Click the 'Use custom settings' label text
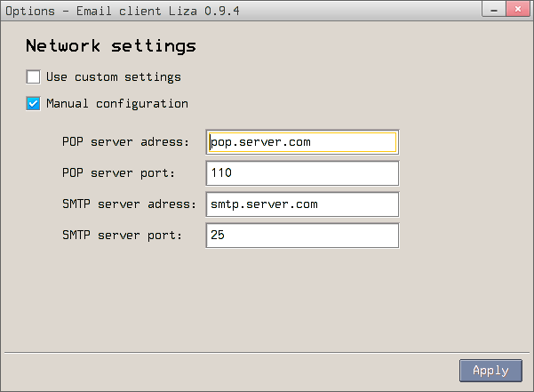The width and height of the screenshot is (534, 392). tap(113, 77)
